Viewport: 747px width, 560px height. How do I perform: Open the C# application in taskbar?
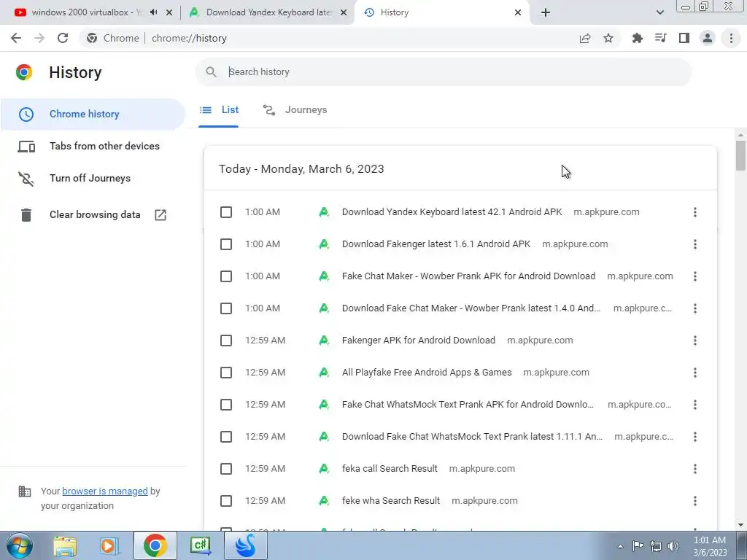(x=200, y=545)
